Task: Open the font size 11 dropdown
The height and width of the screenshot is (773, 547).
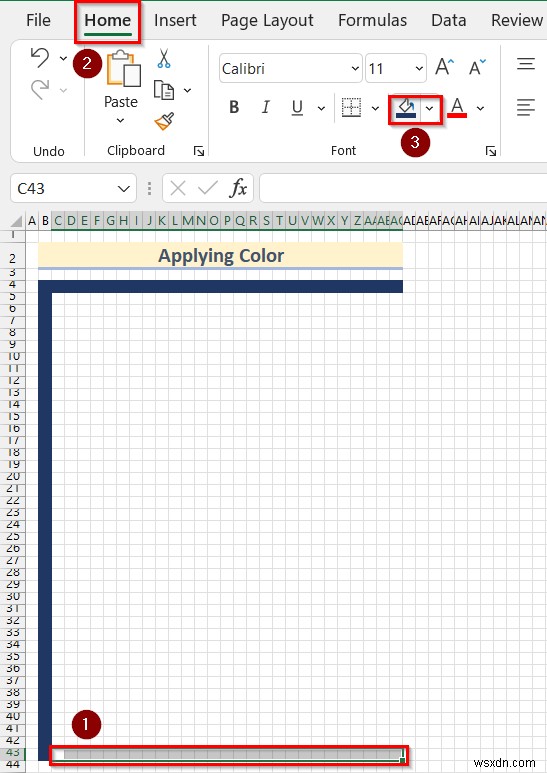Action: (x=419, y=69)
